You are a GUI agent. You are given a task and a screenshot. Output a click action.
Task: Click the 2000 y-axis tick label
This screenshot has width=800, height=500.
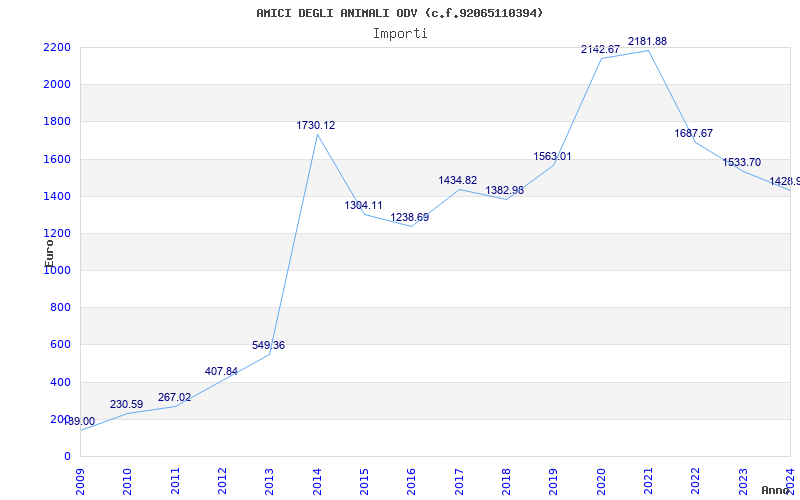click(57, 84)
